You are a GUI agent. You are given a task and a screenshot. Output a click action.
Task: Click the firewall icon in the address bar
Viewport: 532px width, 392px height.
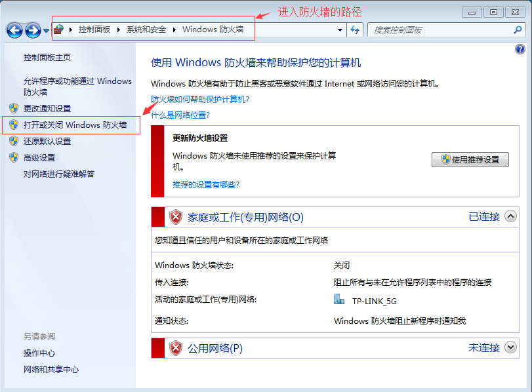(58, 29)
